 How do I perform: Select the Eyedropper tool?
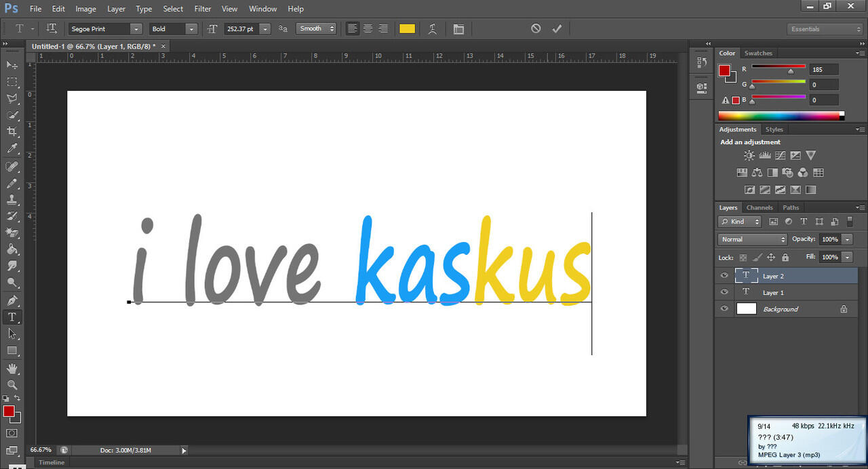tap(12, 148)
